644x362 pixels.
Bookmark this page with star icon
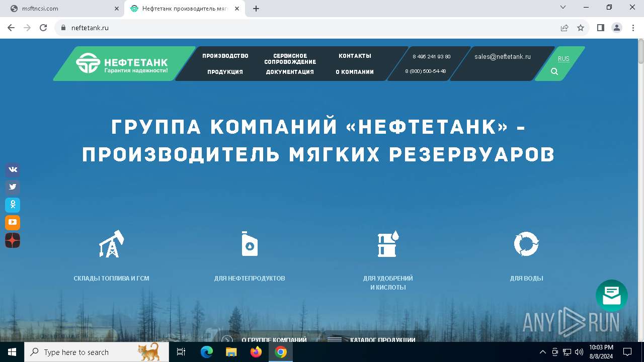point(581,28)
